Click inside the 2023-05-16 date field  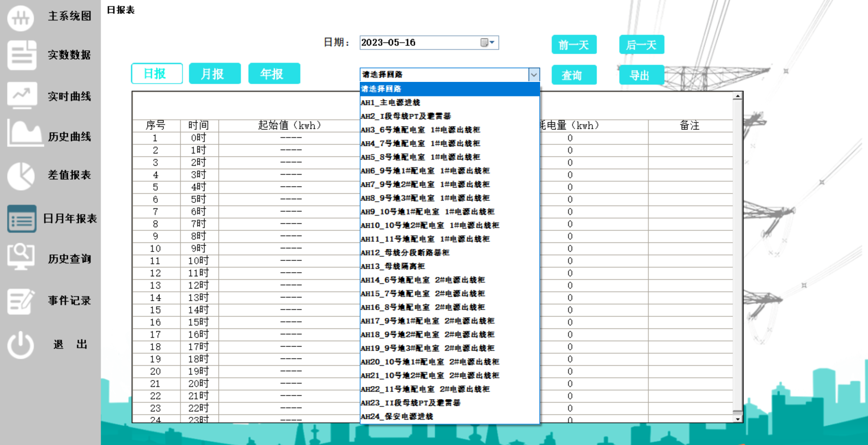[414, 42]
